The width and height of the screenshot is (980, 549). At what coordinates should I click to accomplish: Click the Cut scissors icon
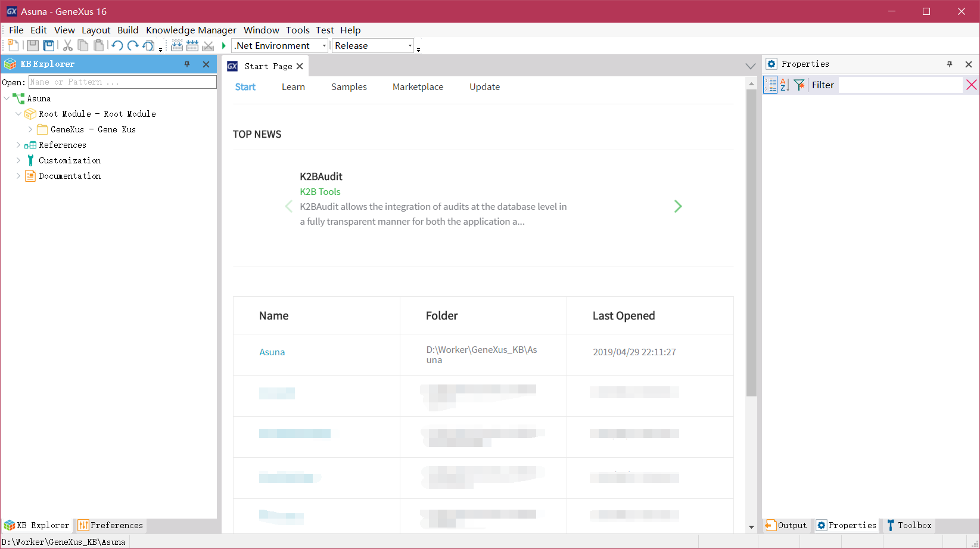tap(67, 46)
